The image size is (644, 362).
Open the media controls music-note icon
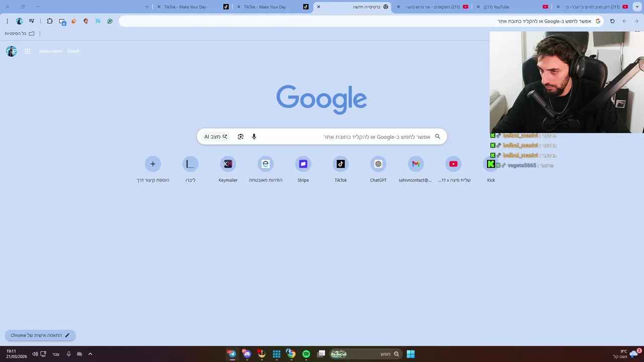pyautogui.click(x=32, y=21)
